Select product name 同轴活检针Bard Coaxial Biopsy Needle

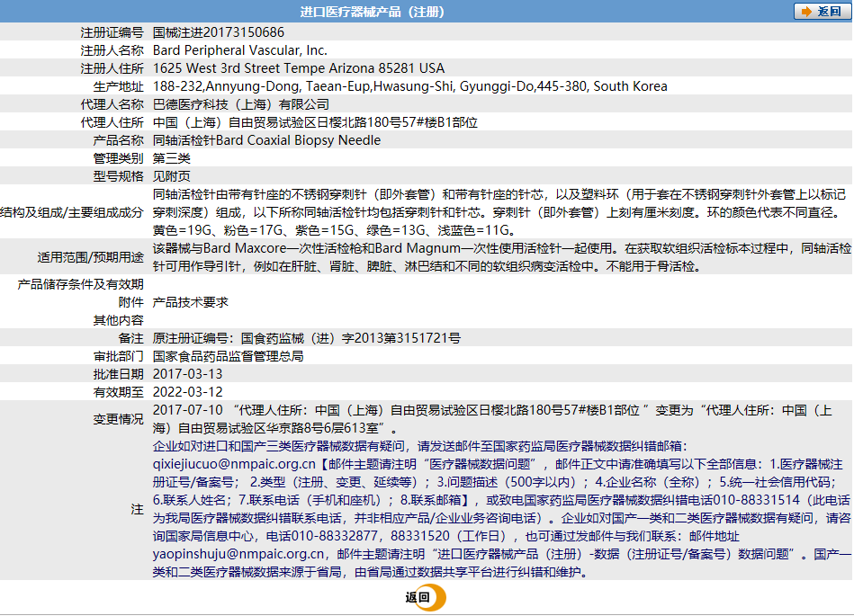pyautogui.click(x=266, y=140)
